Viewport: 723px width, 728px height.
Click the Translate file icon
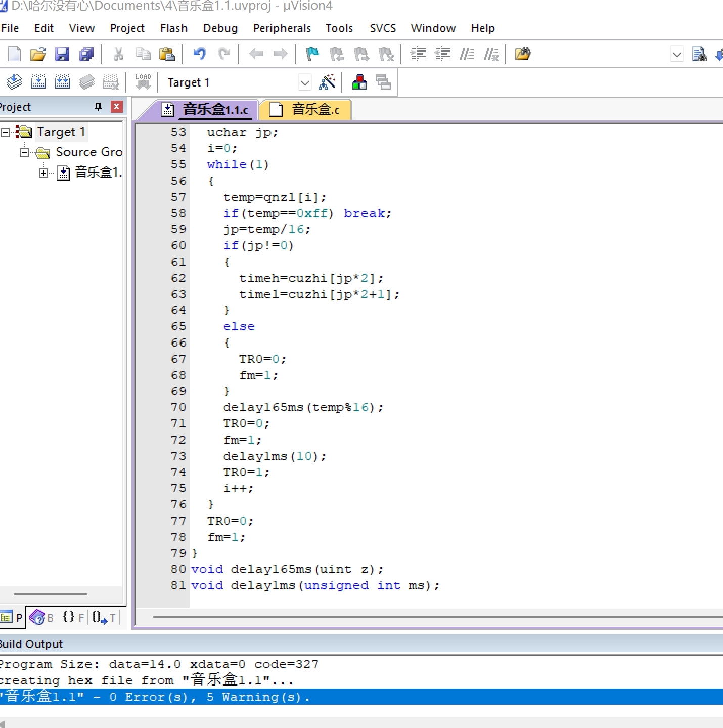coord(14,82)
